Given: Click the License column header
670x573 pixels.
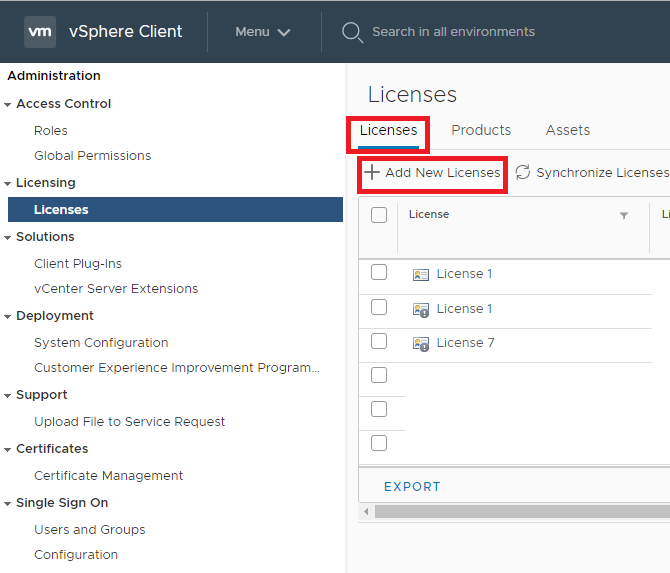Looking at the screenshot, I should (x=429, y=214).
